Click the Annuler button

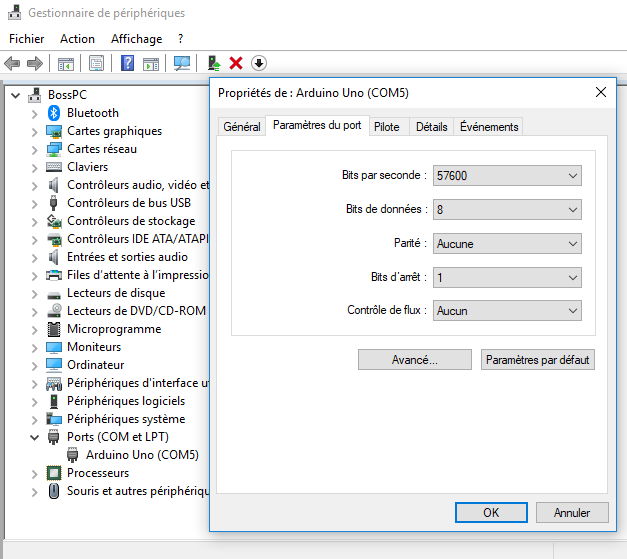pos(572,513)
